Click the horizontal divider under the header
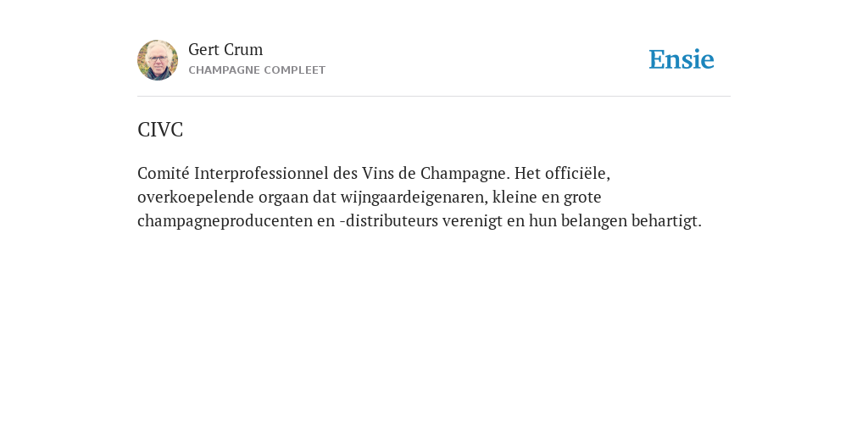The height and width of the screenshot is (434, 868). (434, 97)
